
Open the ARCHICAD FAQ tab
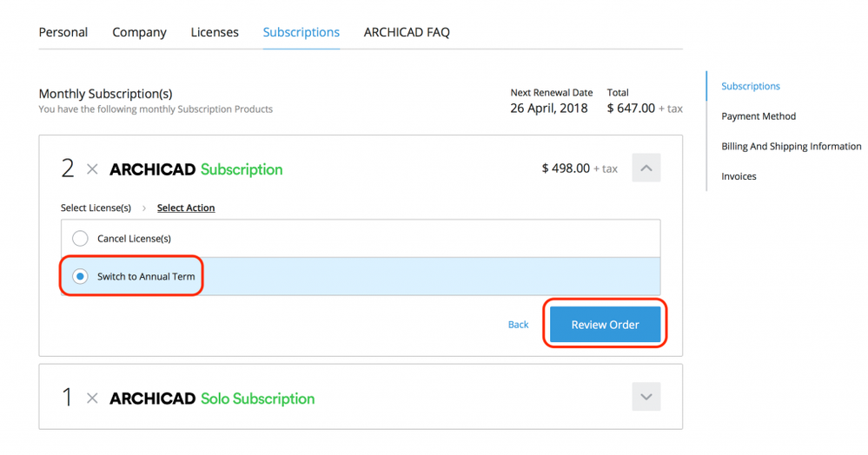tap(407, 32)
